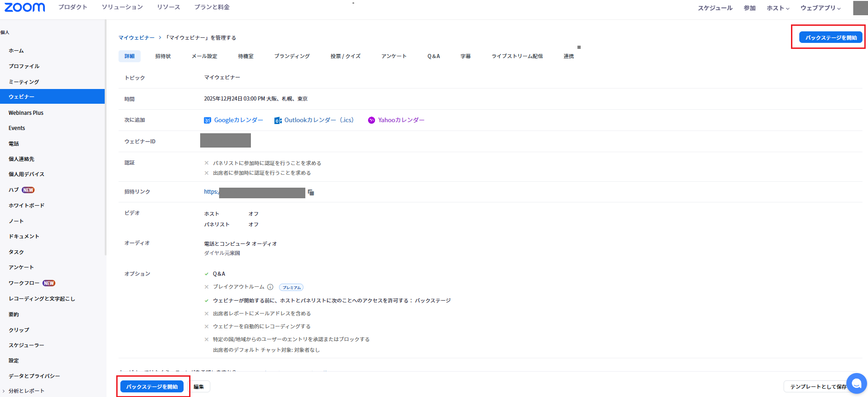Click the Yahoo calendar icon
Viewport: 868px width, 397px height.
tap(371, 120)
